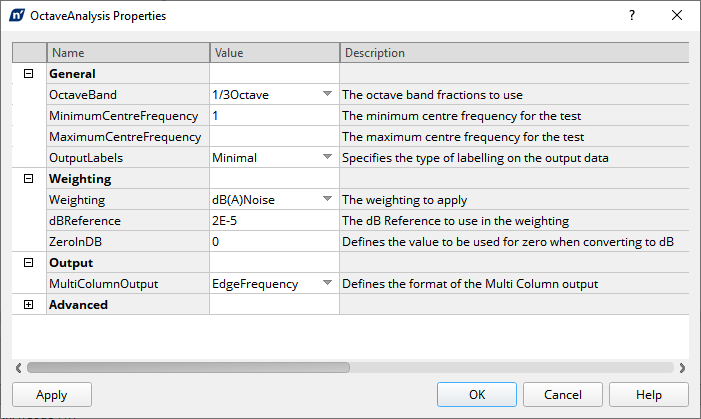Open the OctaveBand dropdown arrow
This screenshot has width=701, height=419.
click(x=327, y=94)
